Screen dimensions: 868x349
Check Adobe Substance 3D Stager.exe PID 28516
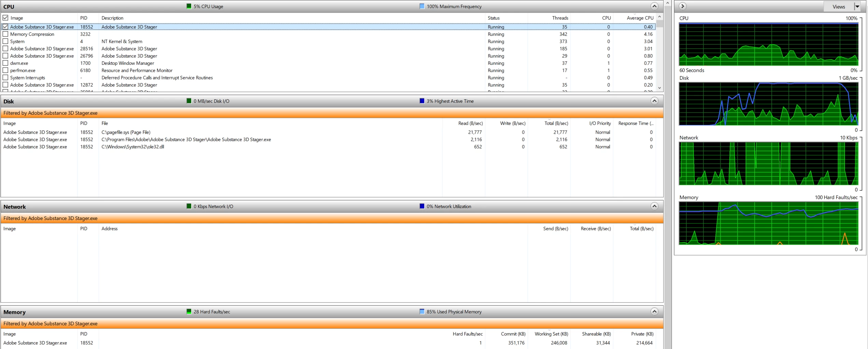click(5, 48)
